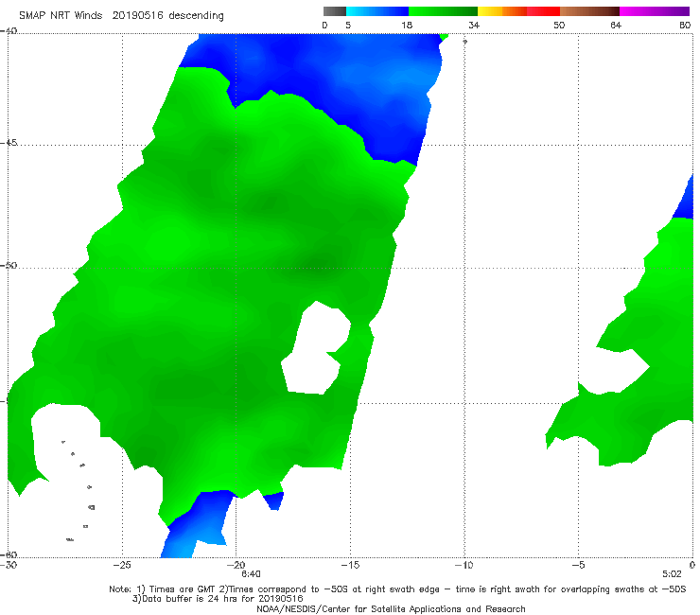Click the "-10" longitude axis label
Viewport: 700px width, 615px height.
click(464, 565)
